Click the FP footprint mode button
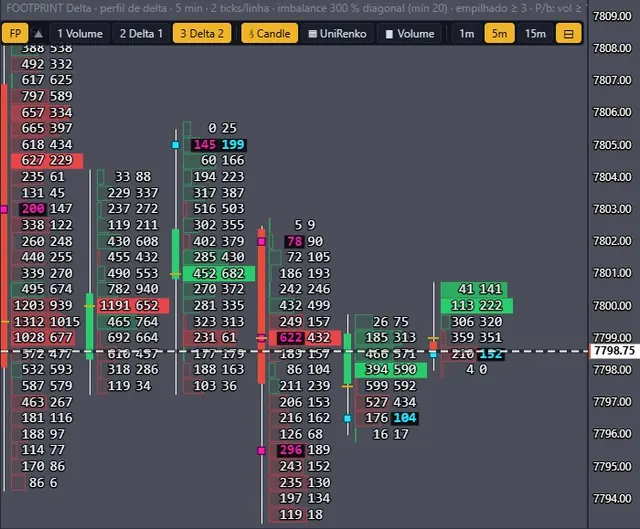 point(15,33)
